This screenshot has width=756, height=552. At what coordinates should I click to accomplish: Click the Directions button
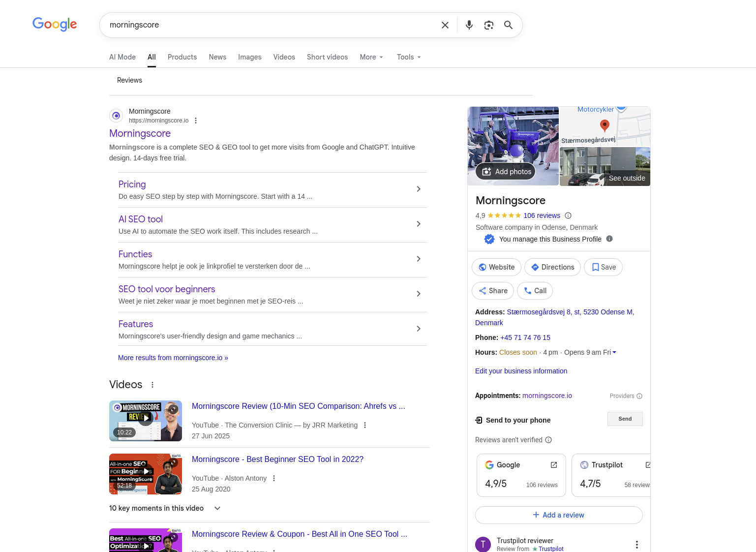point(552,267)
